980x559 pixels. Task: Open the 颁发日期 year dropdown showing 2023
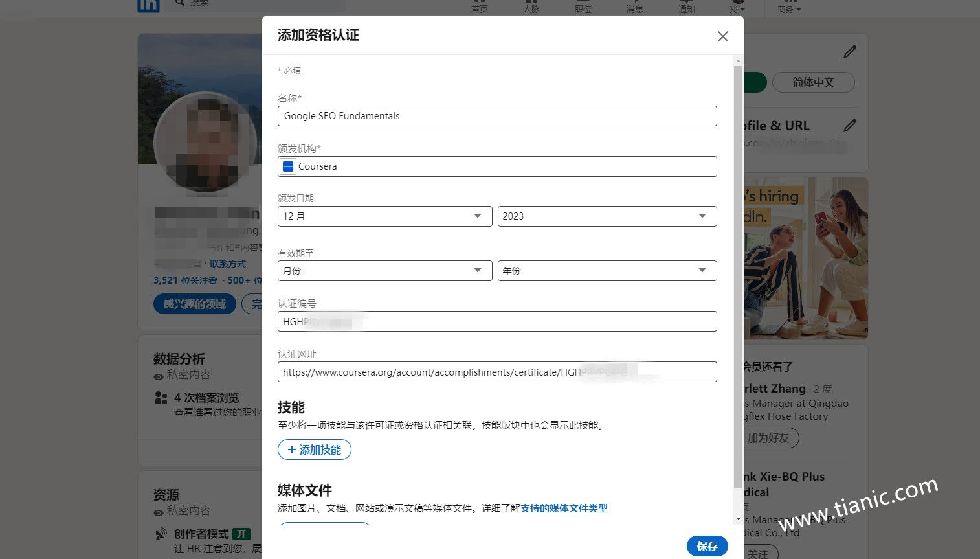click(x=607, y=216)
